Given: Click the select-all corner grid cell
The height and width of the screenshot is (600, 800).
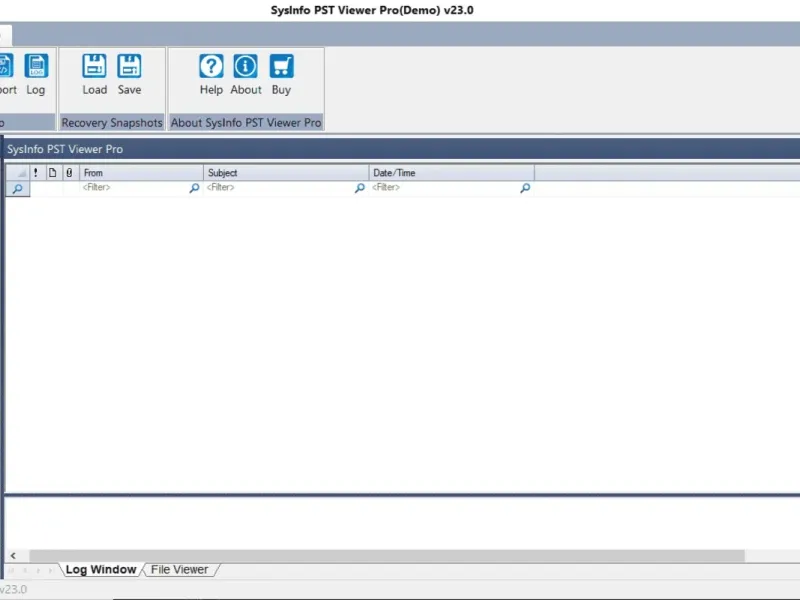Looking at the screenshot, I should [17, 172].
